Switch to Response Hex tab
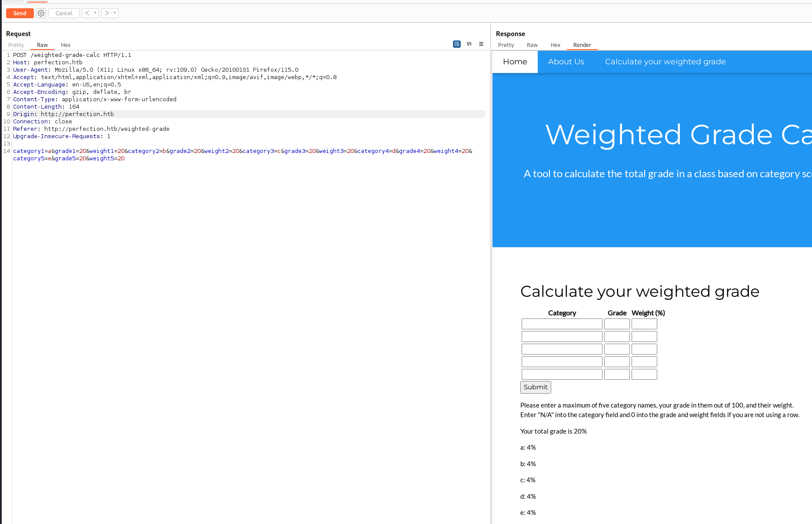 click(556, 45)
